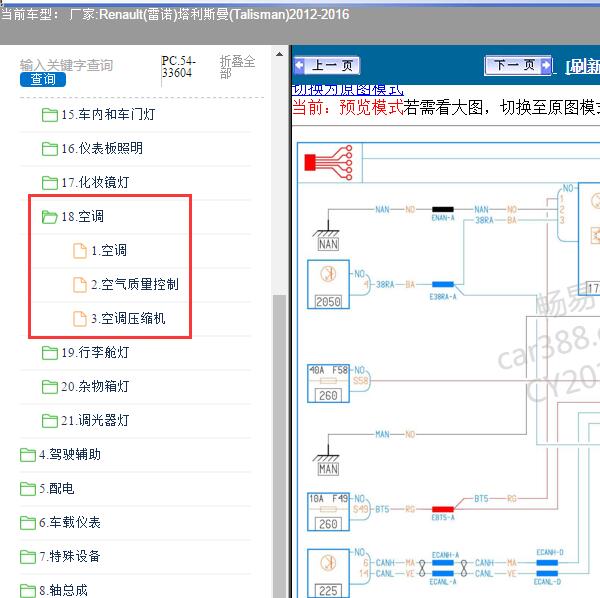This screenshot has height=598, width=600.
Task: Select the 21.调光器灯 tree label
Action: pyautogui.click(x=95, y=421)
